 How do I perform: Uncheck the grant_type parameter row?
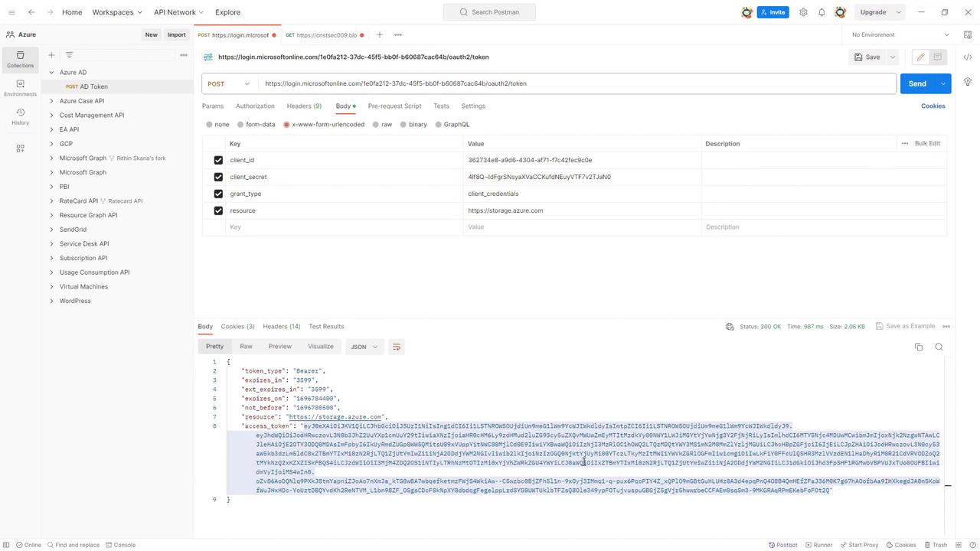click(218, 194)
